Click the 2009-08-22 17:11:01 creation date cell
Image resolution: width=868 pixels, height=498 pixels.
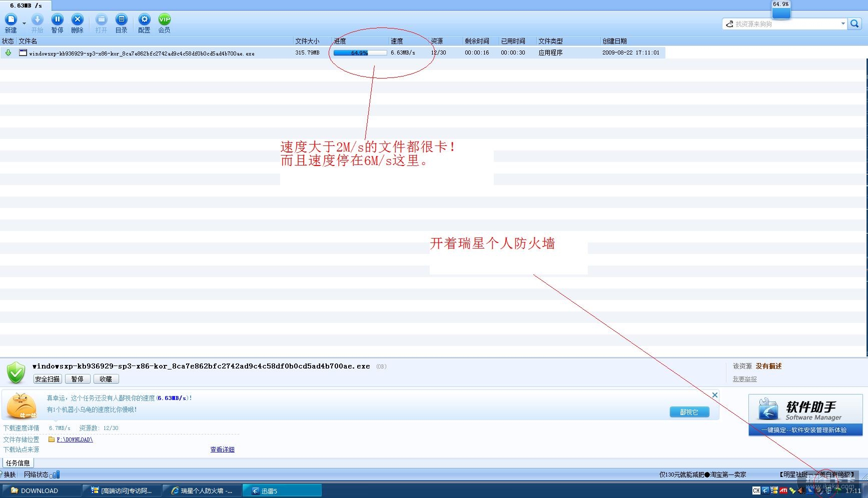click(x=631, y=52)
